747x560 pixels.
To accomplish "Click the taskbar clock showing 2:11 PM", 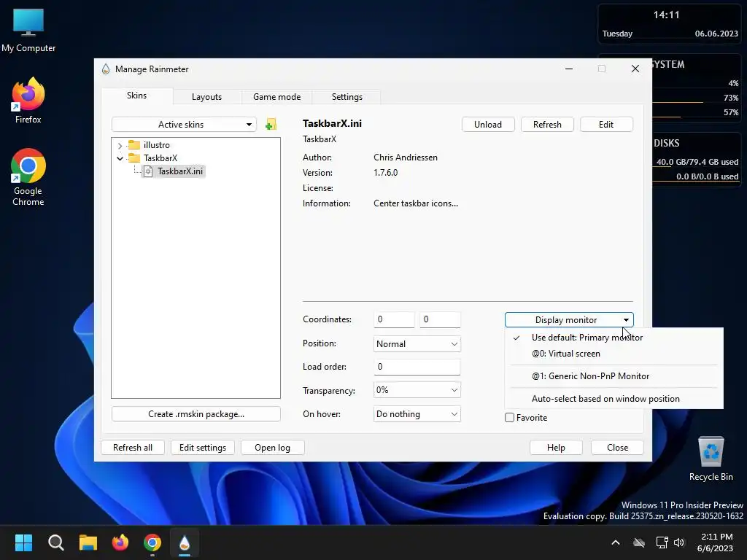I will coord(716,542).
